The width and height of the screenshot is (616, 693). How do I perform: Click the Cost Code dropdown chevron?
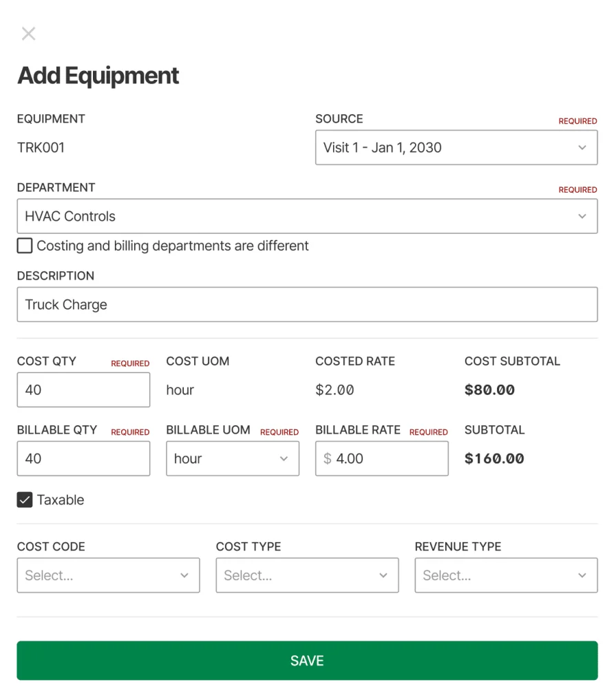pos(184,575)
